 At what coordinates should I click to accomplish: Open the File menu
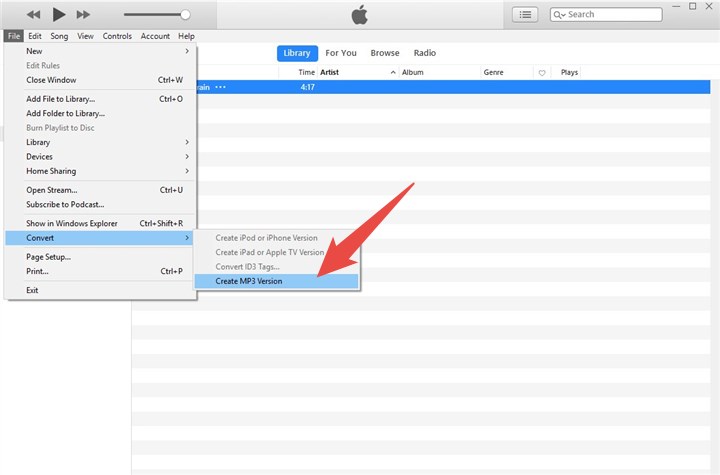pos(14,36)
